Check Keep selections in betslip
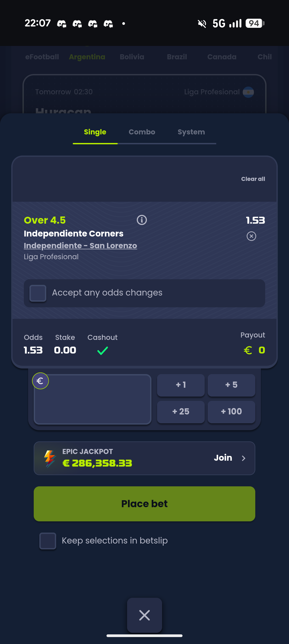 (x=48, y=541)
